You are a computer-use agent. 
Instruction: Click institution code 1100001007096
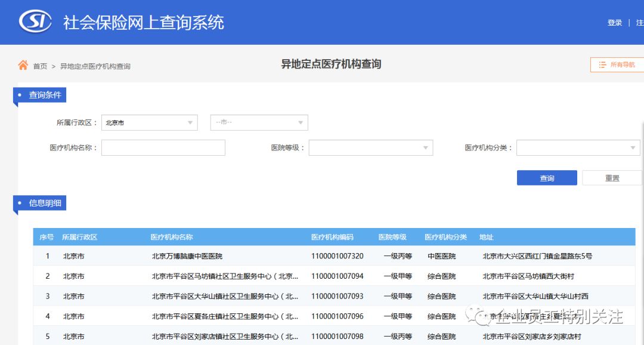[337, 316]
